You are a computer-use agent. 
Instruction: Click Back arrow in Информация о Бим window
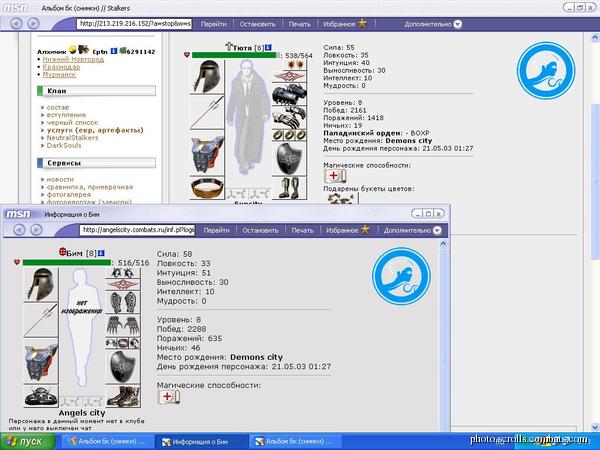pyautogui.click(x=19, y=230)
